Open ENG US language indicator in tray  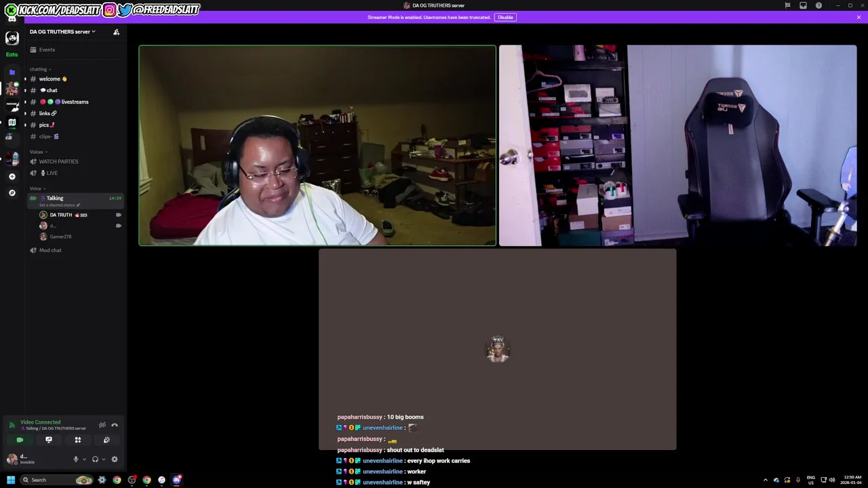coord(810,480)
